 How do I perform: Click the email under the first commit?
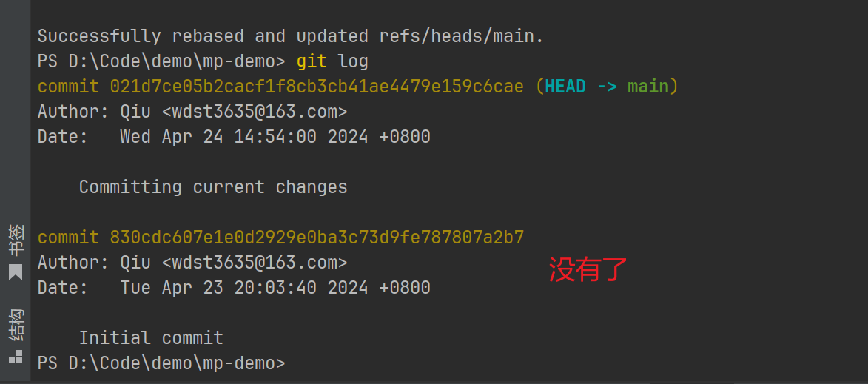(255, 112)
